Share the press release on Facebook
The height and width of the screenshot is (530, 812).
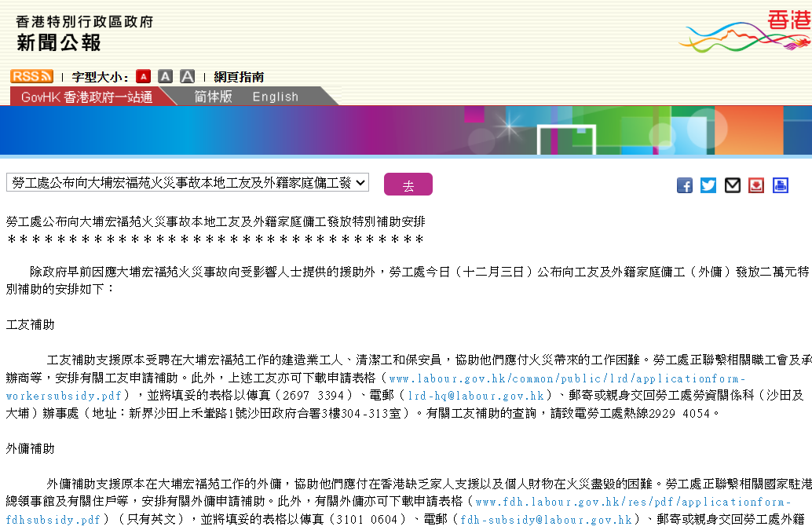point(685,185)
